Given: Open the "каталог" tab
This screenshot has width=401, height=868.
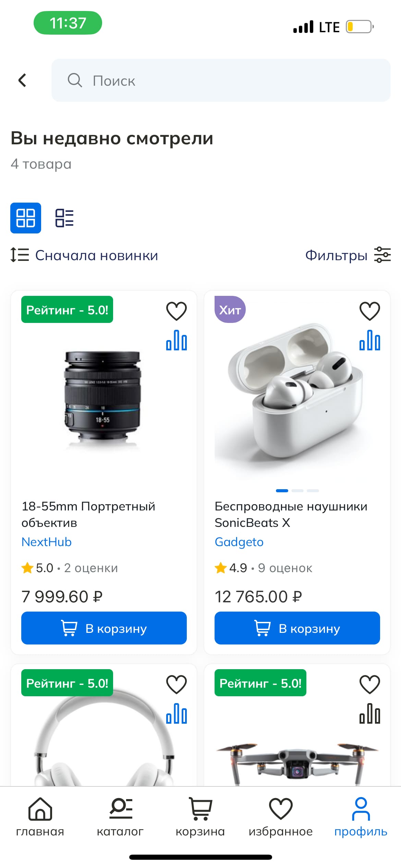Looking at the screenshot, I should coord(120,817).
